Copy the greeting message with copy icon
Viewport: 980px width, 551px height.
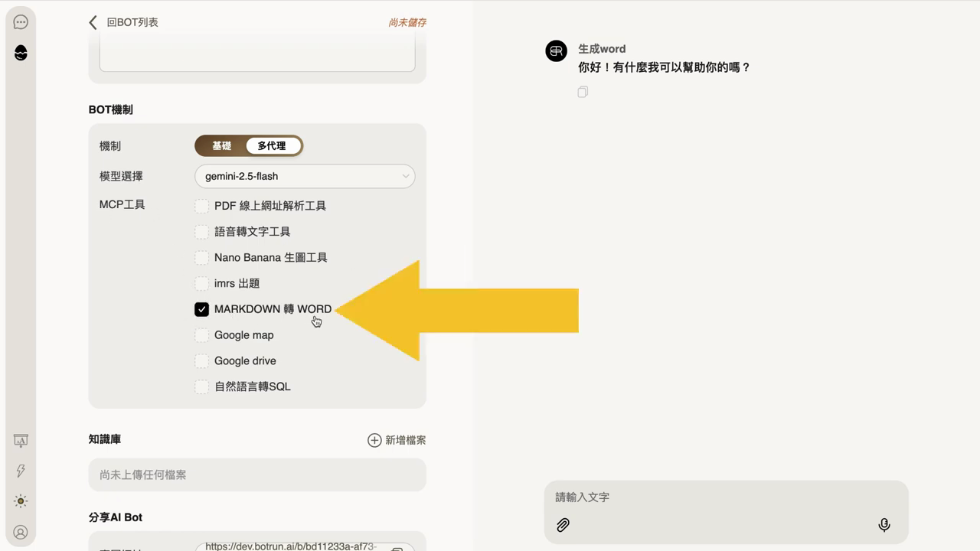583,92
